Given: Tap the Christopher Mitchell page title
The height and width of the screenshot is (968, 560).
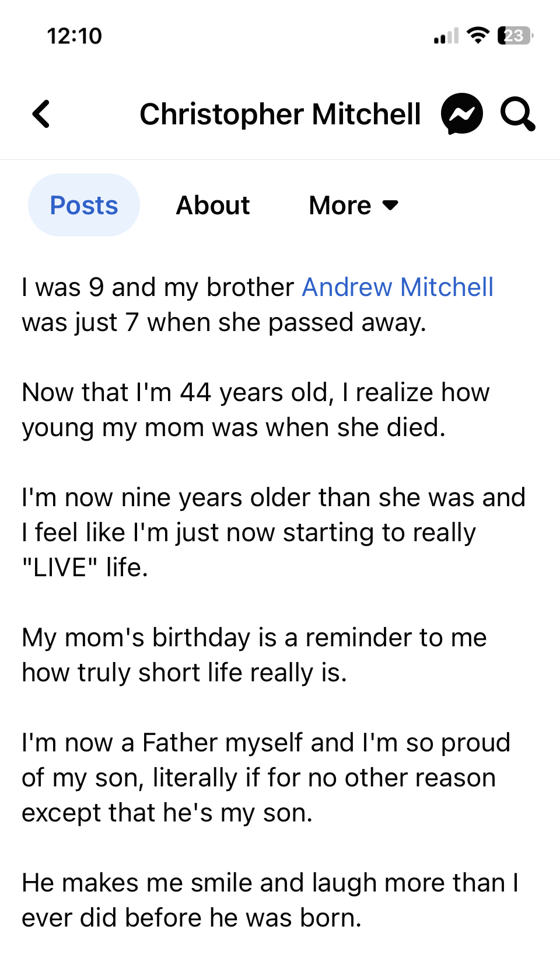Looking at the screenshot, I should 280,114.
